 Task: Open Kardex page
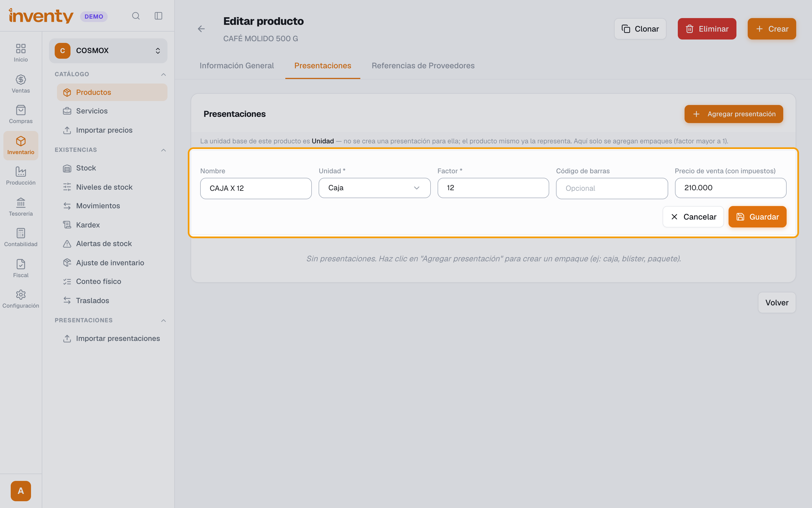click(x=112, y=225)
